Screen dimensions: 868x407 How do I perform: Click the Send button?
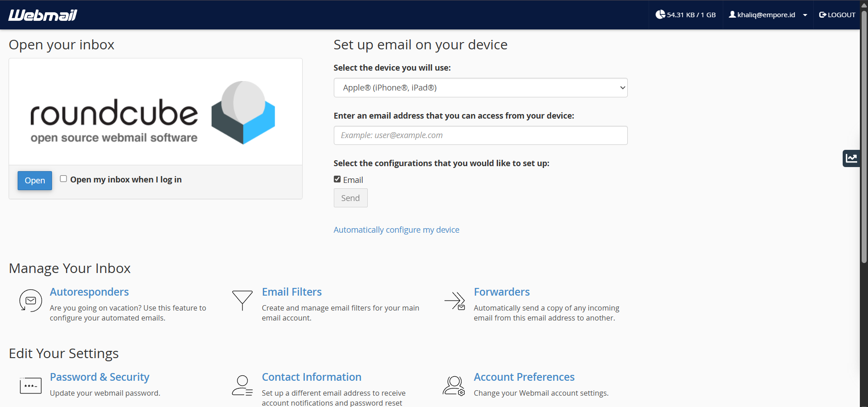pos(351,198)
